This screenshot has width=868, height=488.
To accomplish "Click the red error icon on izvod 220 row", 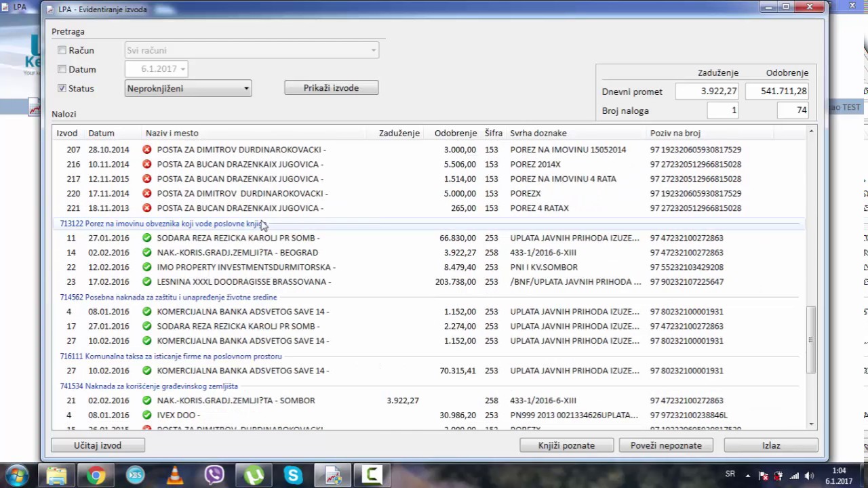I will tap(146, 193).
